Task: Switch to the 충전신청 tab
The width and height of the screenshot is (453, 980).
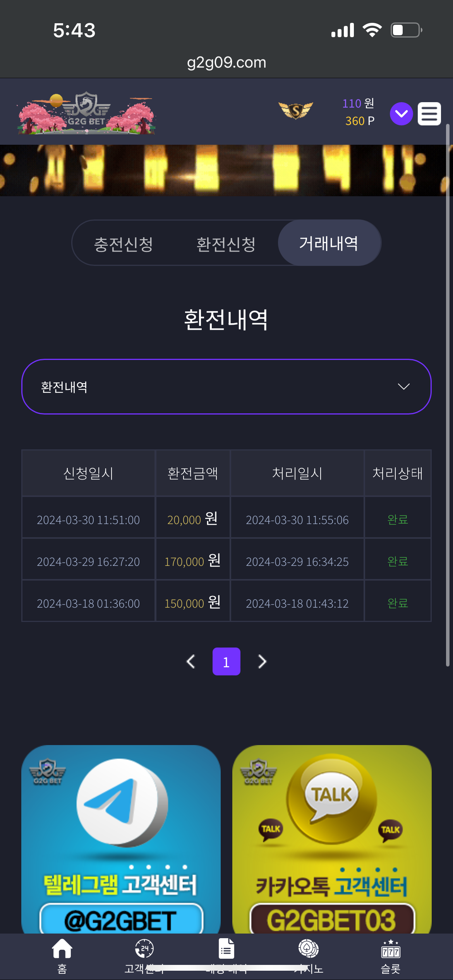Action: coord(124,244)
